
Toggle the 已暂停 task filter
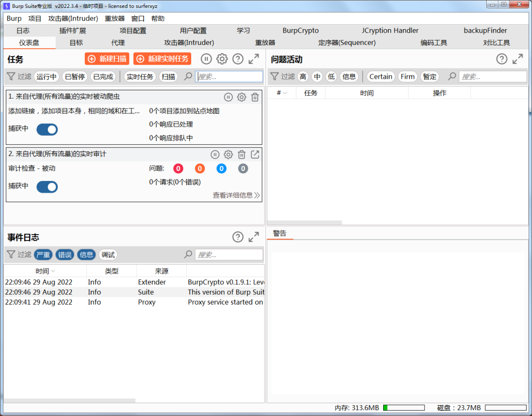tap(75, 77)
